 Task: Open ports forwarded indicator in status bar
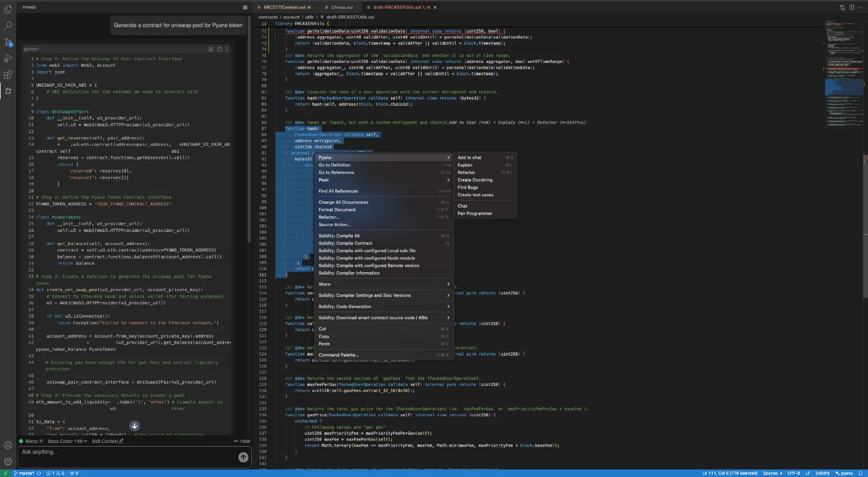click(74, 473)
